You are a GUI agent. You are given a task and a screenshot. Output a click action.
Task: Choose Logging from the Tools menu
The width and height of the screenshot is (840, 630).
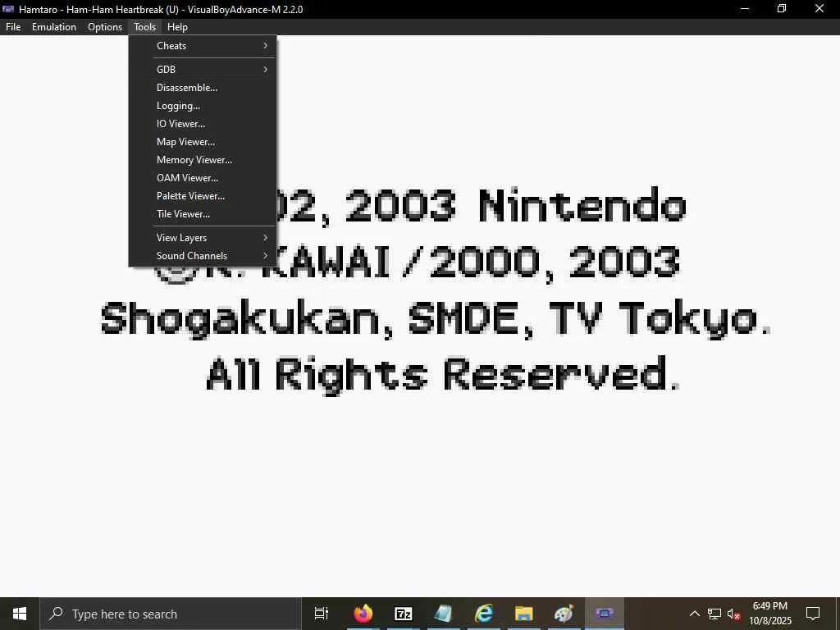click(x=203, y=106)
